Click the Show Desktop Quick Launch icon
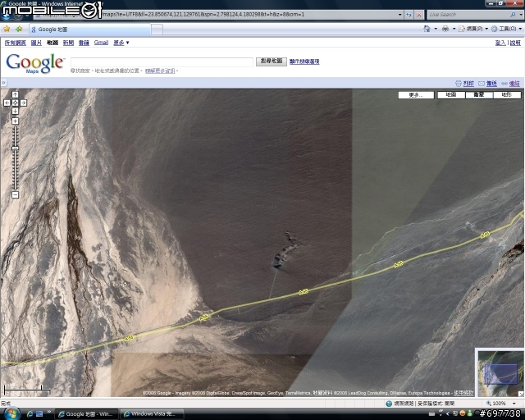Image resolution: width=525 pixels, height=420 pixels. [x=39, y=414]
